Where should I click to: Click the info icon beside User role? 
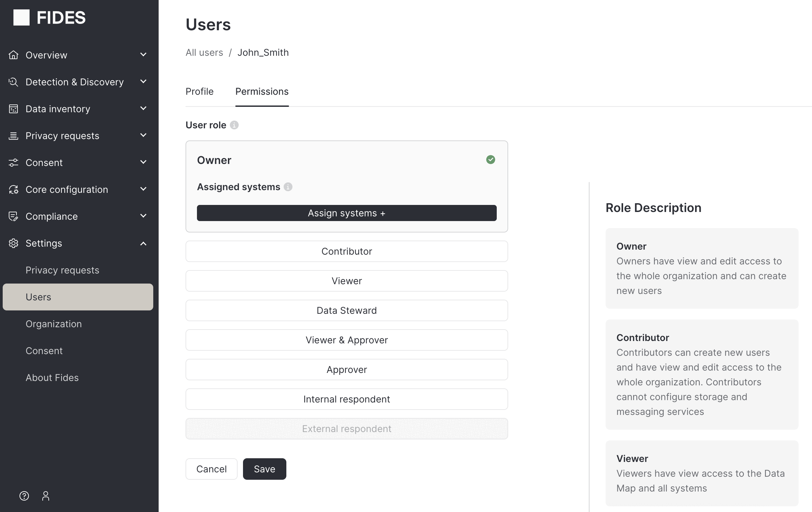[x=234, y=125]
